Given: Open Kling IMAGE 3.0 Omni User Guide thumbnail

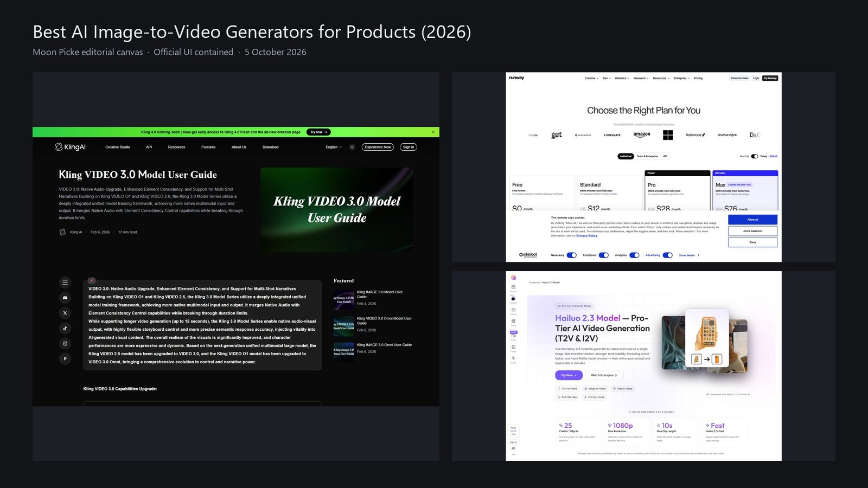Looking at the screenshot, I should click(x=343, y=351).
